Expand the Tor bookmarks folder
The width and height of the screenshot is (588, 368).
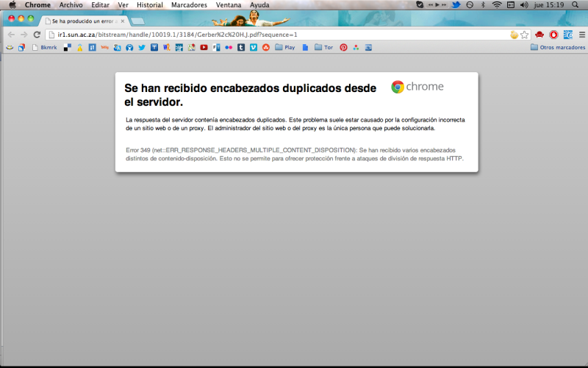pyautogui.click(x=323, y=47)
